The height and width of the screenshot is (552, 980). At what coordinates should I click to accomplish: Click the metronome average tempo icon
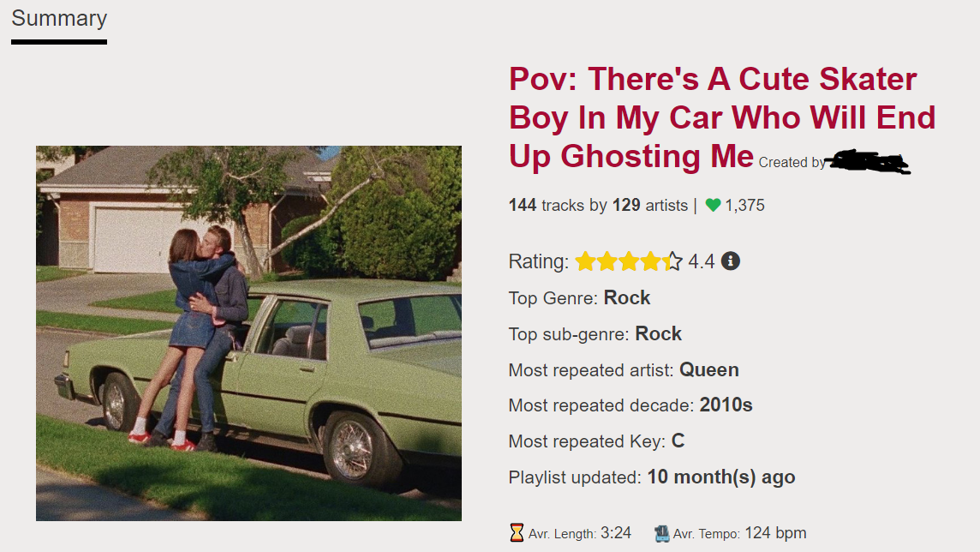661,533
